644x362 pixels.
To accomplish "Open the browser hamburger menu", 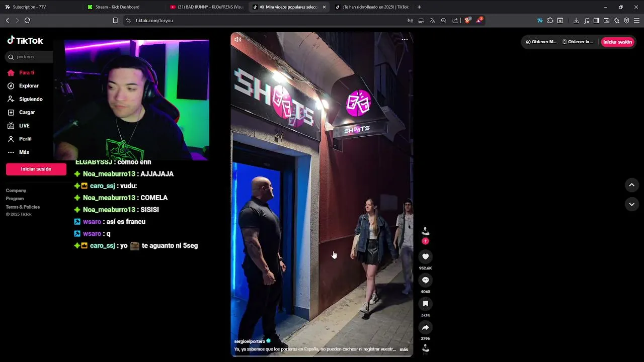I will [x=636, y=21].
